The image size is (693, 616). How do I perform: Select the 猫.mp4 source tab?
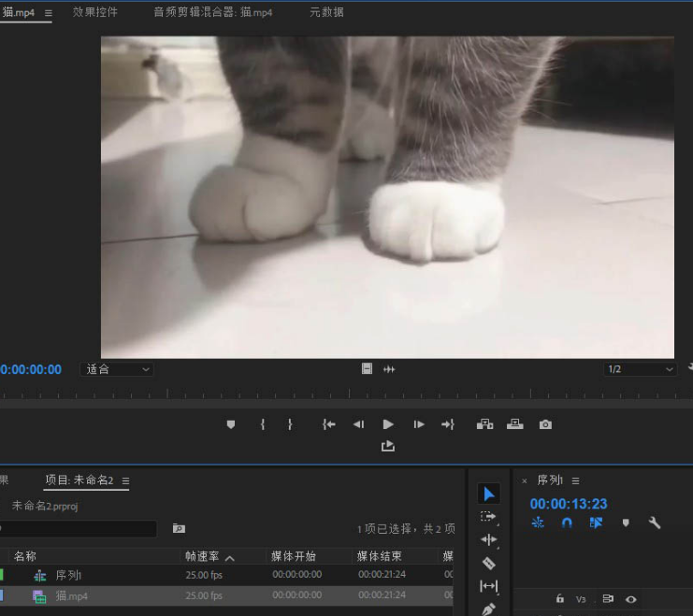18,12
